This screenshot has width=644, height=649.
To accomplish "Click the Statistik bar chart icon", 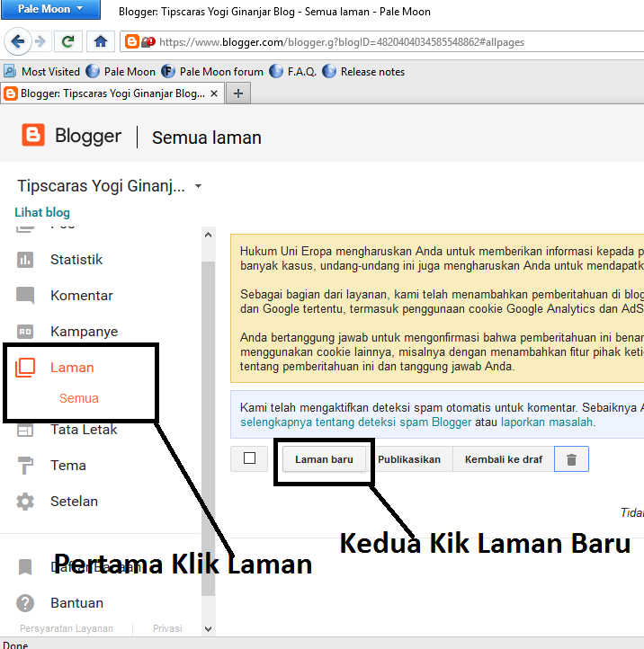I will coord(25,260).
